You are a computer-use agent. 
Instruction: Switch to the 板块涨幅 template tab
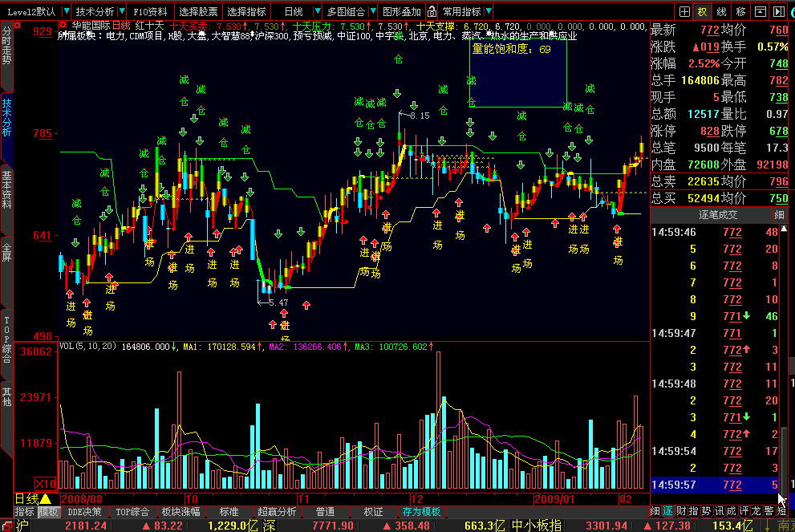(x=181, y=512)
